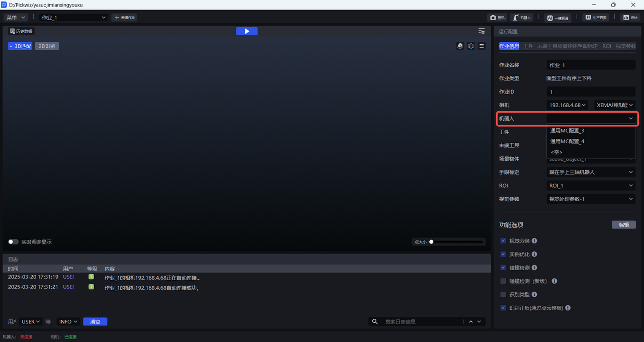Open the 相机 camera toolbar button

pos(498,18)
